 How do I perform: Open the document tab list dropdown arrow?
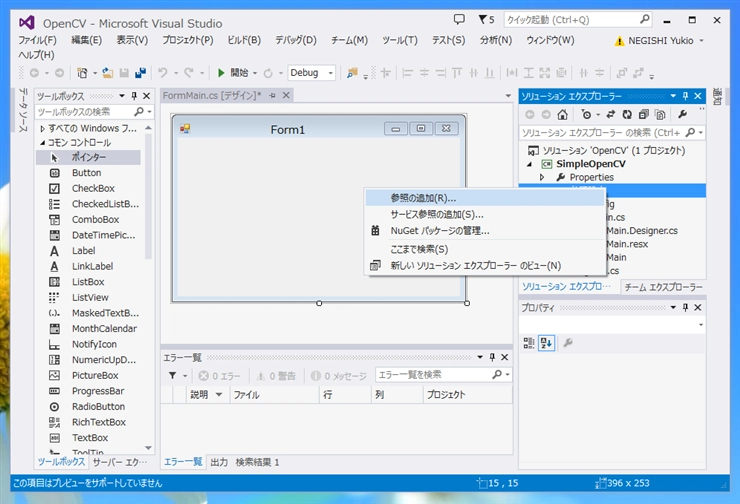coord(508,96)
